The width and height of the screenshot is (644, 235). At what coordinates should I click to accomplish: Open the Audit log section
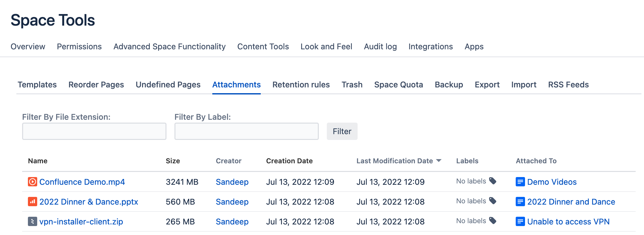click(380, 46)
